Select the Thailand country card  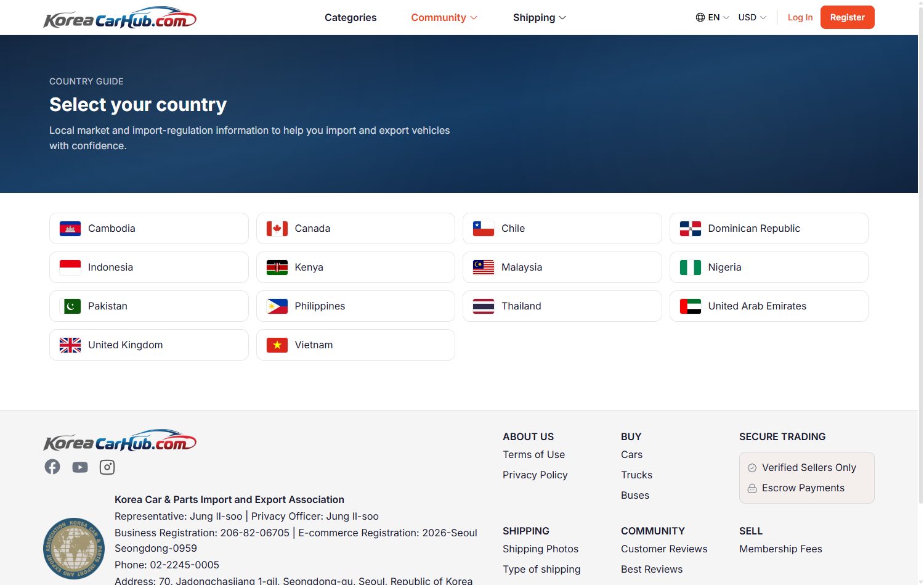562,306
